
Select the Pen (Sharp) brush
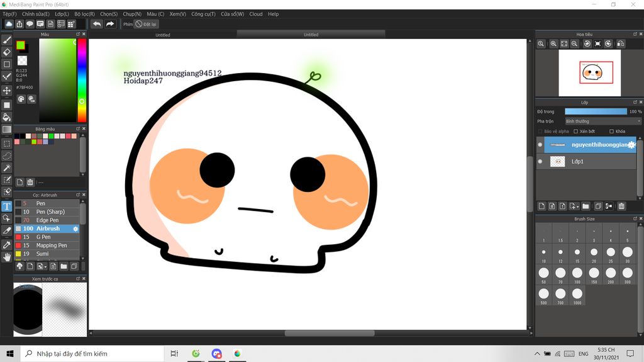[47, 212]
